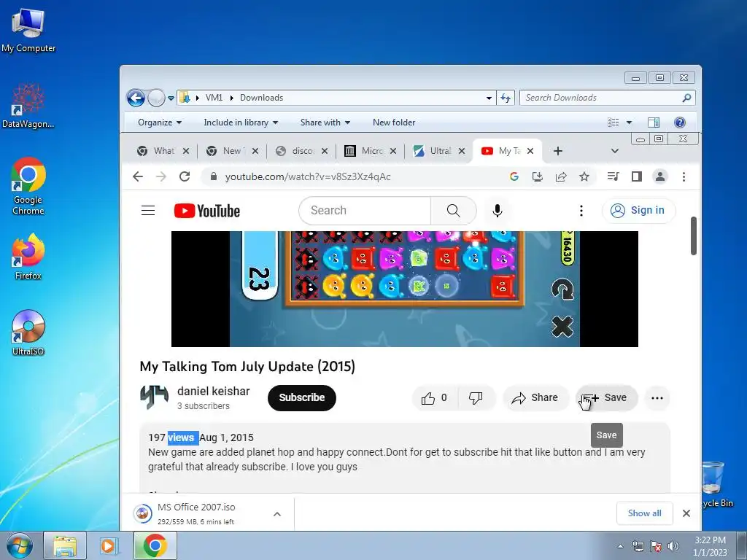747x560 pixels.
Task: Open Share with dropdown in Explorer
Action: 325,122
